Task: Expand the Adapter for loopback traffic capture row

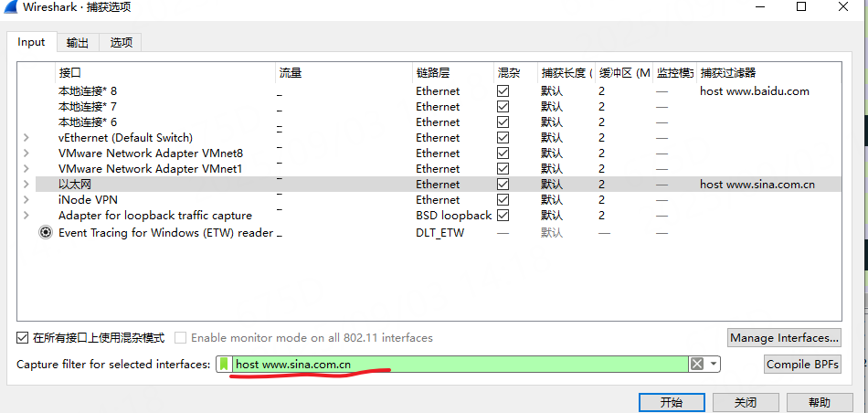Action: [26, 215]
